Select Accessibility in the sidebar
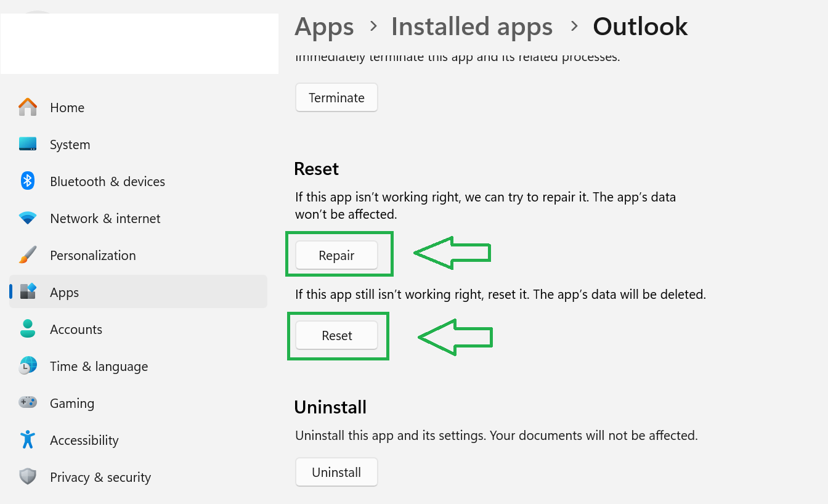Viewport: 828px width, 504px height. pos(84,440)
